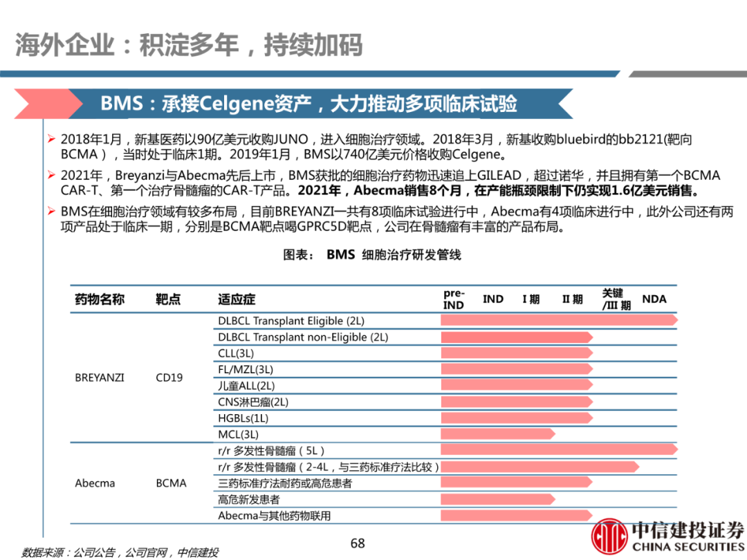Click the row DLBCL Transplant Eligible (2L)
Screen dimensions: 747x560
coord(445,321)
